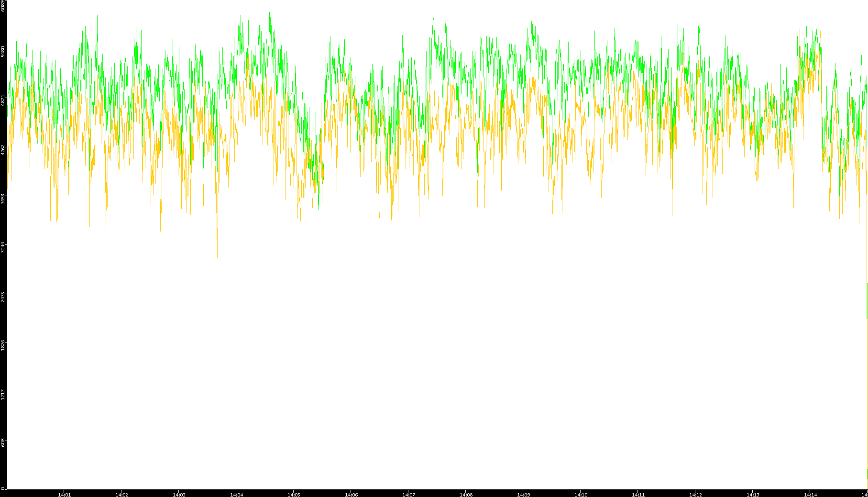Choose the 14:08 tick label
Image resolution: width=868 pixels, height=497 pixels.
pyautogui.click(x=466, y=495)
